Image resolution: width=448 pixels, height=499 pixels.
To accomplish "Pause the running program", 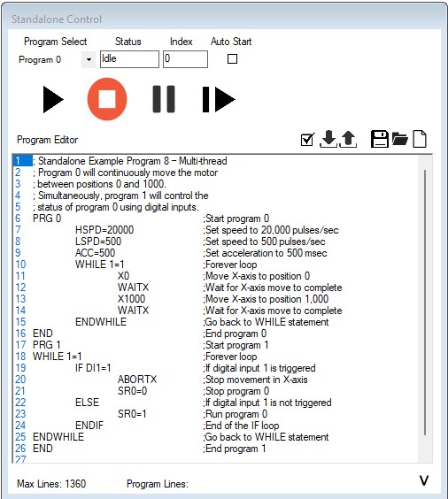I will point(164,99).
